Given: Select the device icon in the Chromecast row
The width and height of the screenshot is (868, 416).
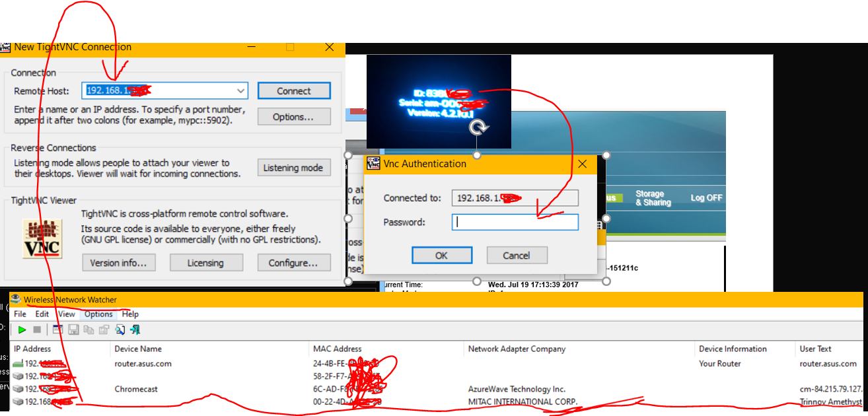Looking at the screenshot, I should click(x=17, y=389).
